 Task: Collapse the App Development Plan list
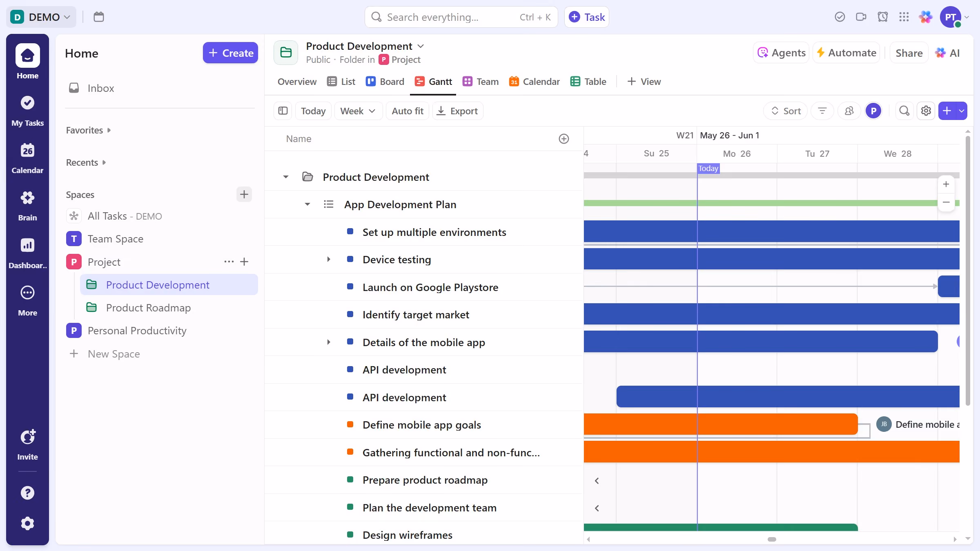(307, 204)
